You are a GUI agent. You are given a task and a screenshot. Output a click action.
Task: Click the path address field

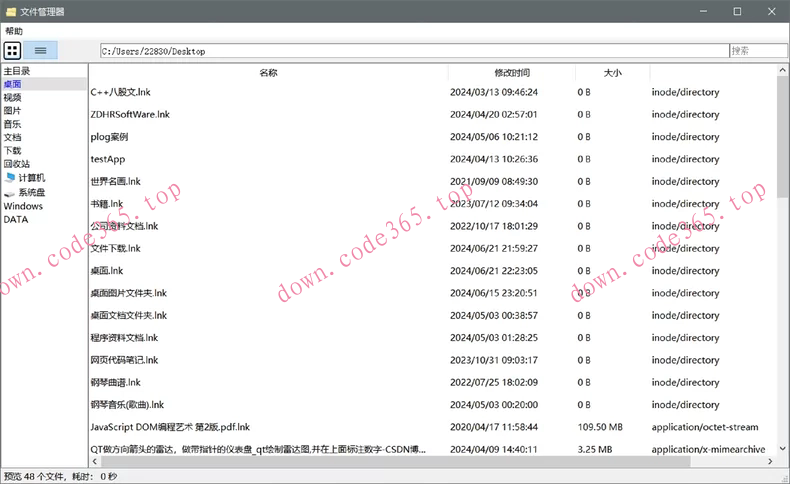coord(414,51)
